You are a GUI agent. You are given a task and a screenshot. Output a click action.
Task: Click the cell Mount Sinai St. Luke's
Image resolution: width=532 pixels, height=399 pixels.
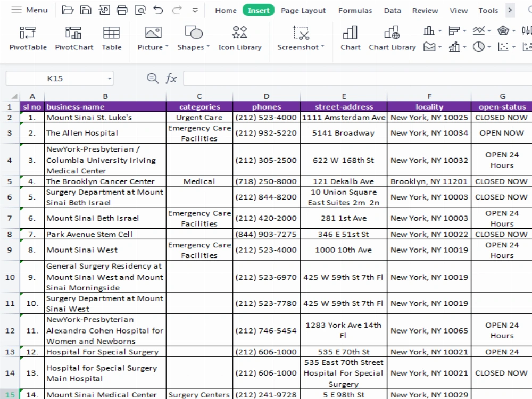105,118
